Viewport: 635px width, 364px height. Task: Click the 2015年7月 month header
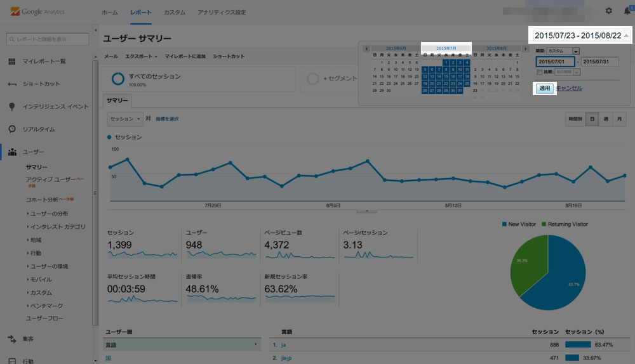point(446,49)
